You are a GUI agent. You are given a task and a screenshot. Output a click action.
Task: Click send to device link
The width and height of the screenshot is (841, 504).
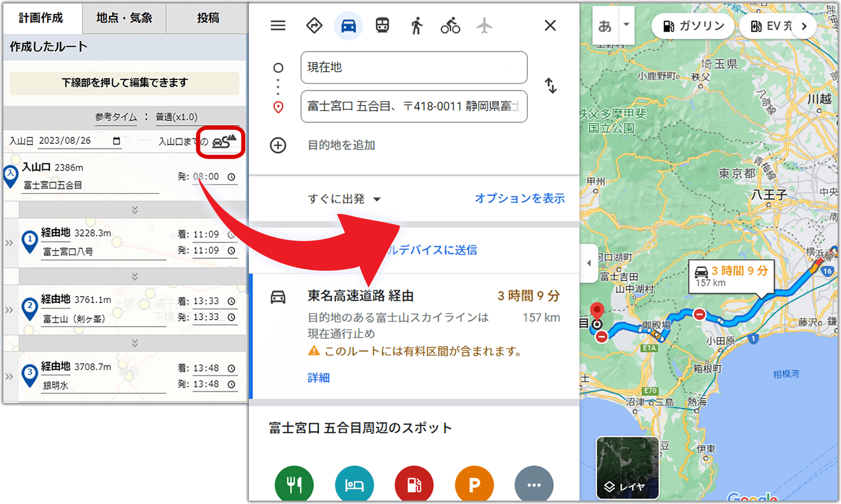pos(433,250)
